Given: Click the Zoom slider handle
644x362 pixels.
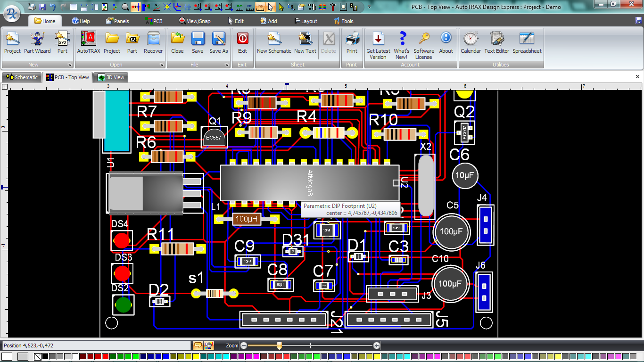Looking at the screenshot, I should pos(279,346).
